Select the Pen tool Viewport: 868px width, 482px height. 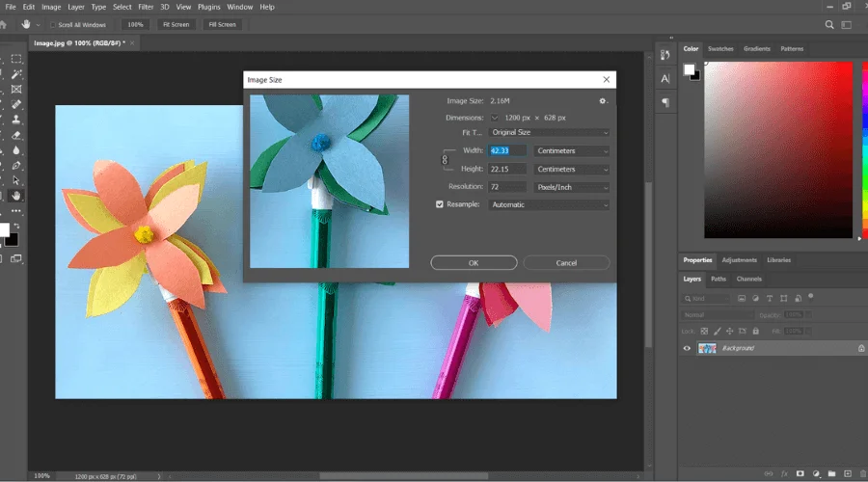coord(17,166)
